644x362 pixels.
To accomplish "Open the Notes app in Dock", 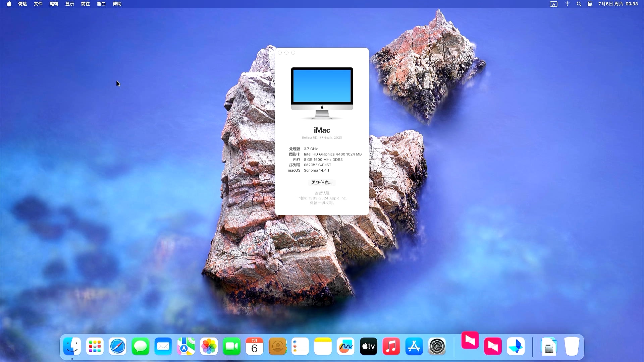I will tap(323, 347).
